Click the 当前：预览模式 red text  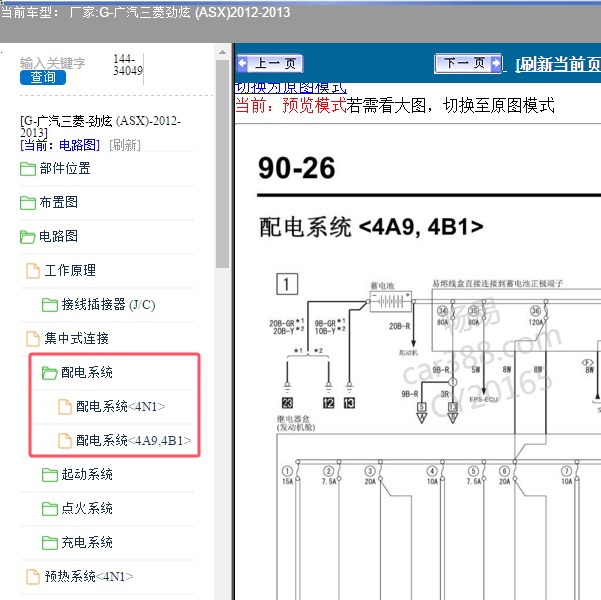tap(291, 105)
